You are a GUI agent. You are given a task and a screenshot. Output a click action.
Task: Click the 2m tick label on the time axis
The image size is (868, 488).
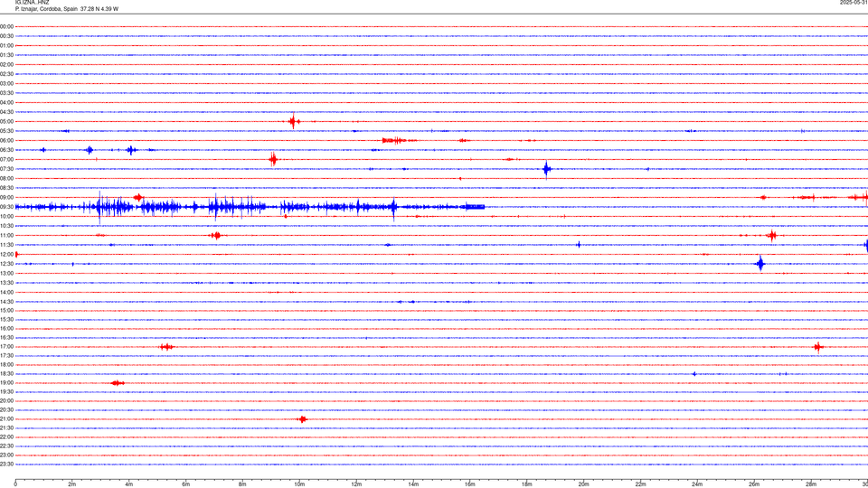coord(72,484)
